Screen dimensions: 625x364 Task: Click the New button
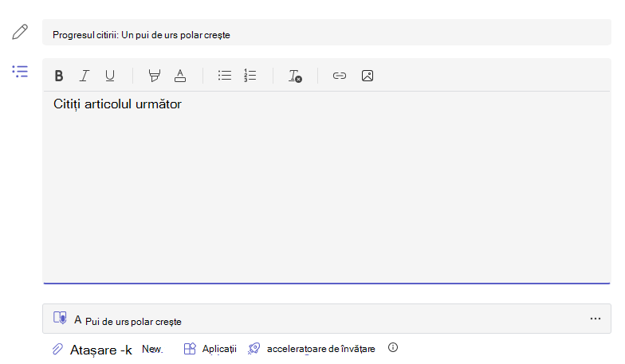click(x=152, y=349)
